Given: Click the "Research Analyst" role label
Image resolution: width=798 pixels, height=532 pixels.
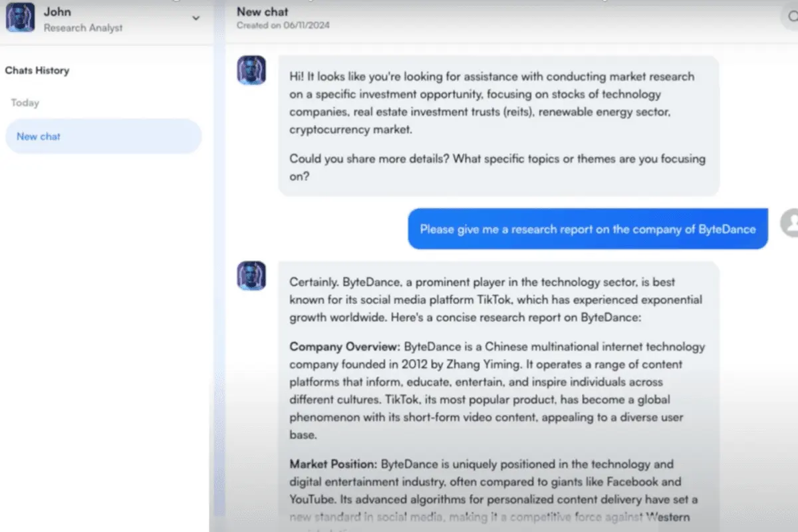Looking at the screenshot, I should point(83,28).
